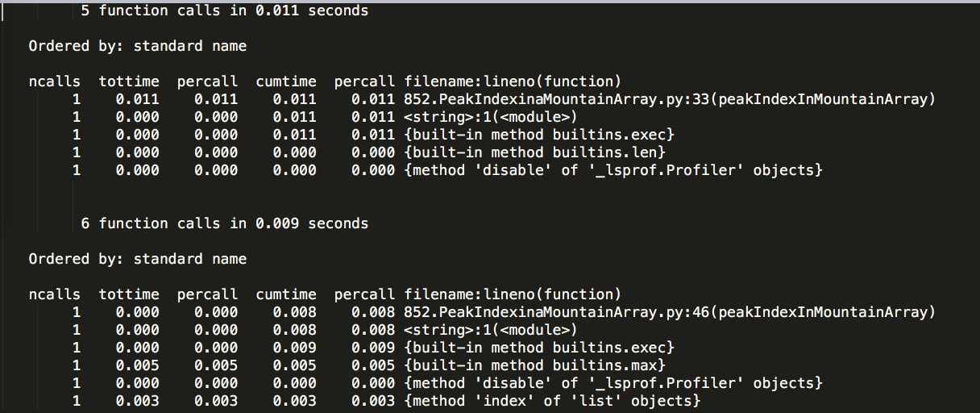Click the '5 function calls in 0.011 seconds' line

point(225,10)
